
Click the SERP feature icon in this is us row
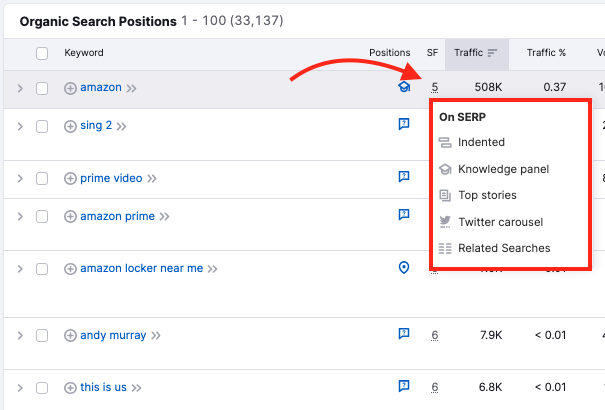pos(404,386)
